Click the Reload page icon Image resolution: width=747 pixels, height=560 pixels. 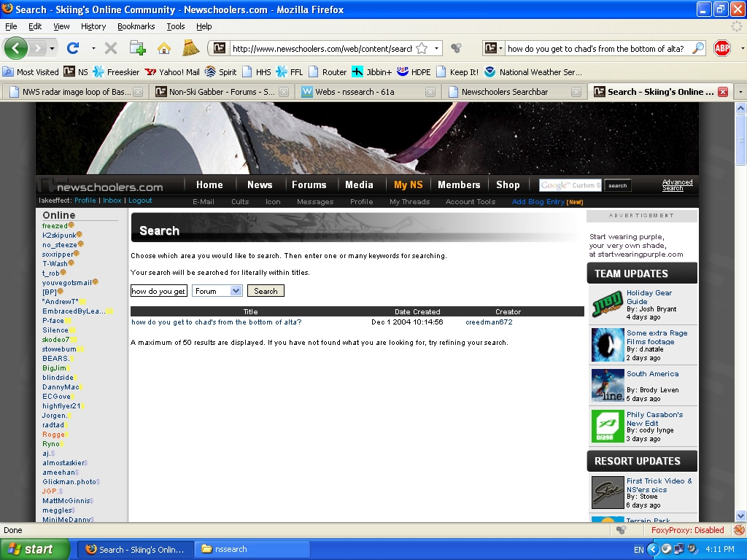[73, 47]
